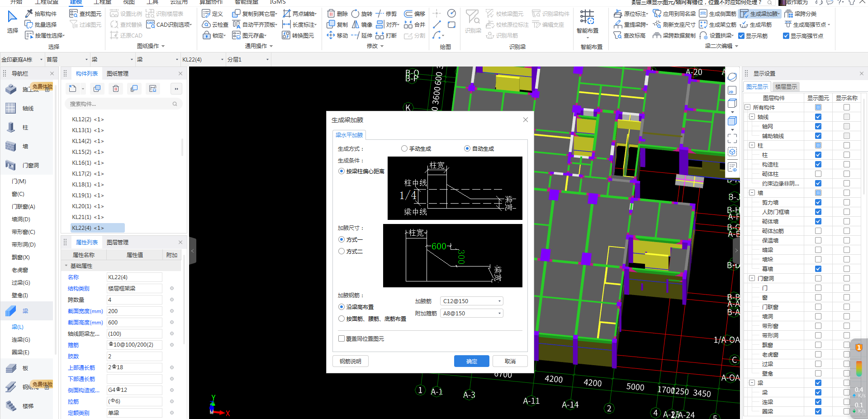Click the collapse handle left of viewport

(193, 251)
